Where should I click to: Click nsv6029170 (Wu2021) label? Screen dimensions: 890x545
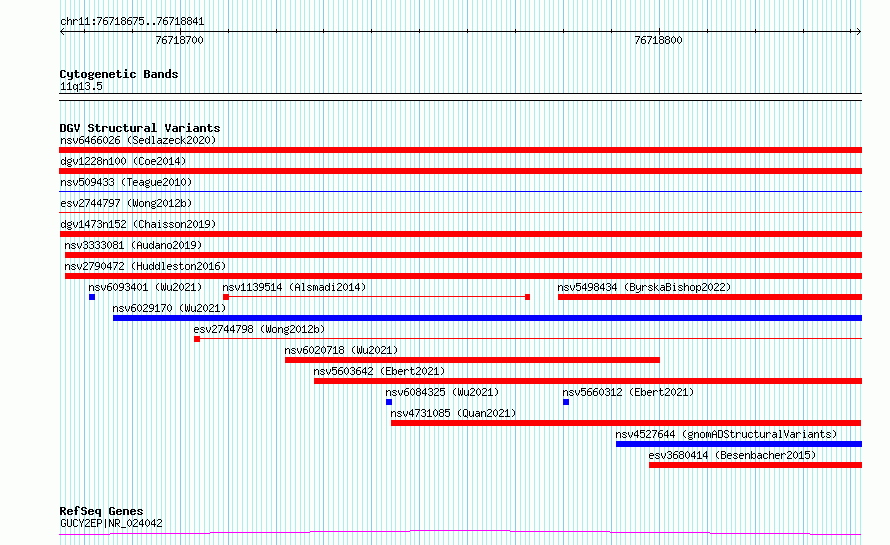pos(169,308)
